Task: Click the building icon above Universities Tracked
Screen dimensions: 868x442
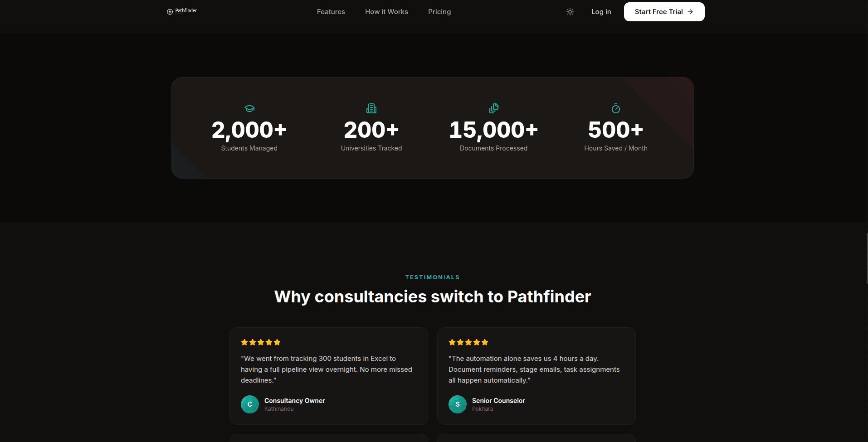Action: tap(371, 108)
